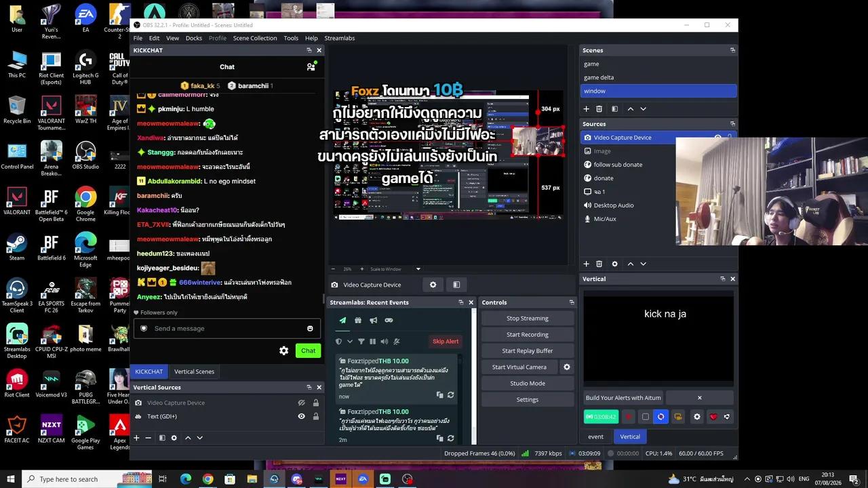Switch to KICKCHAT dock tab
The height and width of the screenshot is (488, 868).
click(149, 372)
